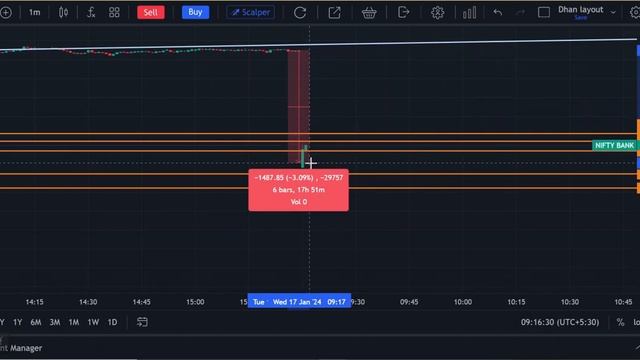The height and width of the screenshot is (360, 640).
Task: Select the 1Y date range
Action: pyautogui.click(x=18, y=322)
